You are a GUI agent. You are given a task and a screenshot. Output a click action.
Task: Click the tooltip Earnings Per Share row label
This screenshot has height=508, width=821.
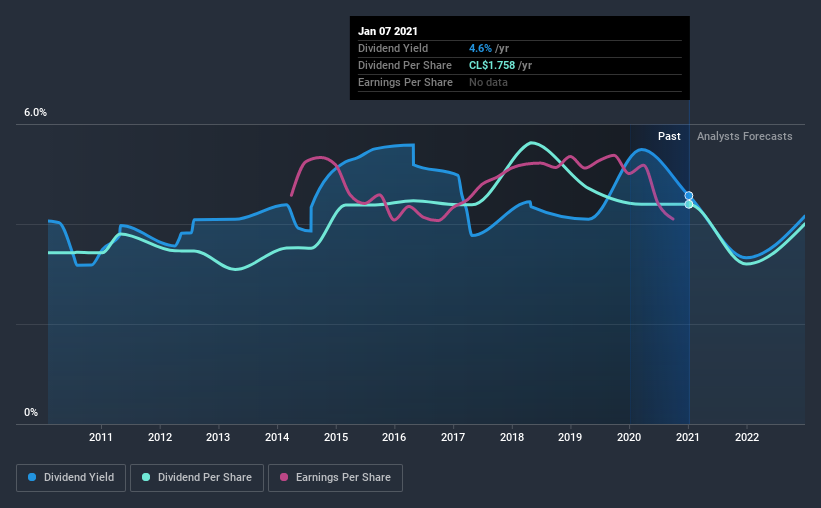[x=405, y=82]
